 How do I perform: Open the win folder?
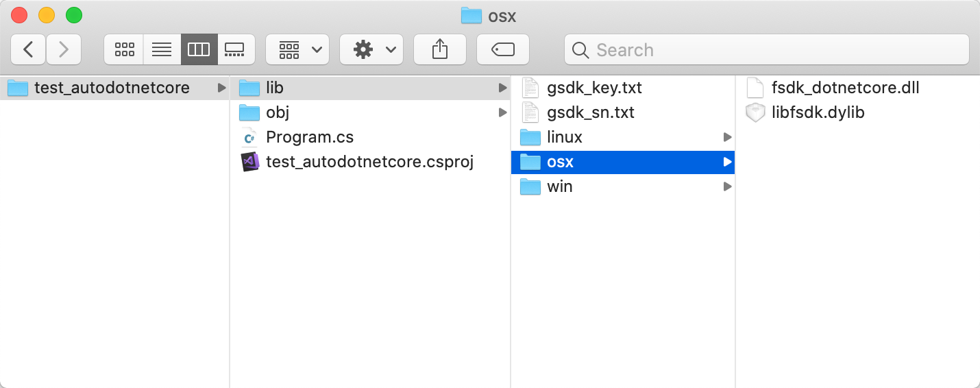point(560,186)
